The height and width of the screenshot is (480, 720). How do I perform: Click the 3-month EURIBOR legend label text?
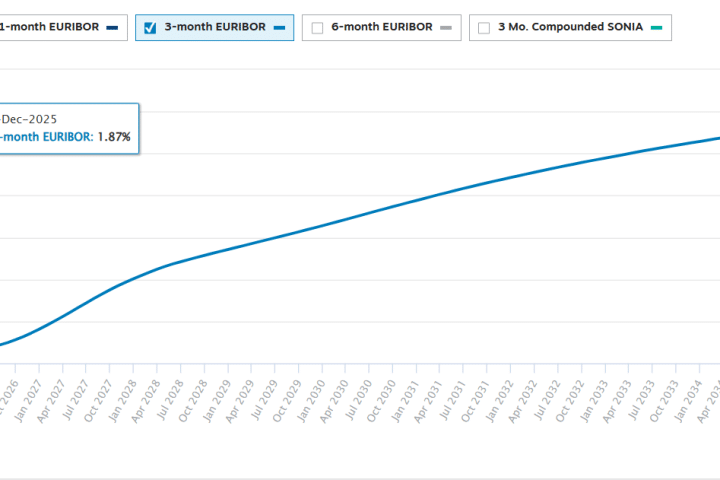coord(215,27)
